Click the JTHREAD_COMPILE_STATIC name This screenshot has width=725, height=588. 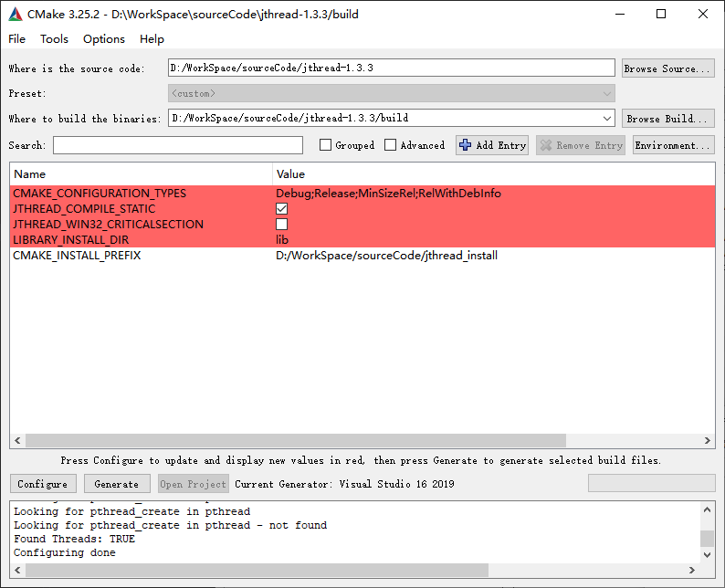pos(84,209)
